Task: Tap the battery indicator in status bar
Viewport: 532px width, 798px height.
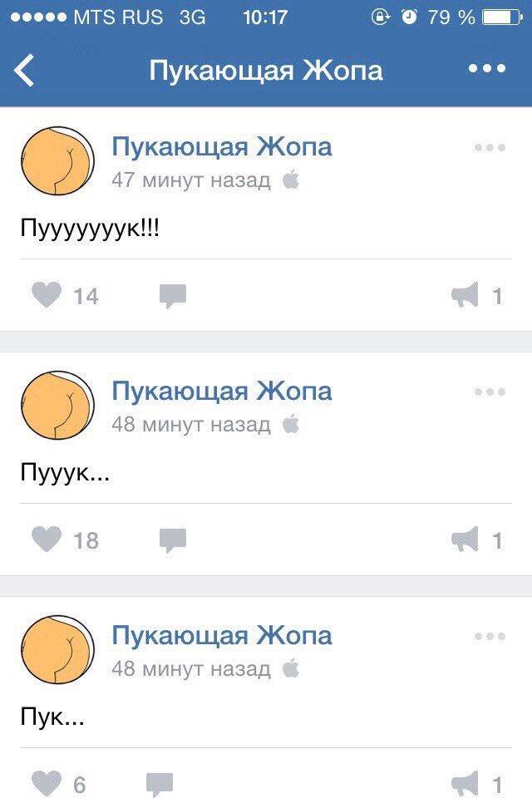Action: (x=502, y=17)
